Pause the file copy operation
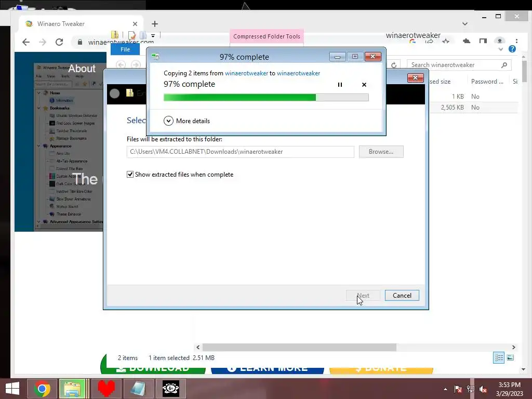Image resolution: width=532 pixels, height=399 pixels. (x=340, y=85)
